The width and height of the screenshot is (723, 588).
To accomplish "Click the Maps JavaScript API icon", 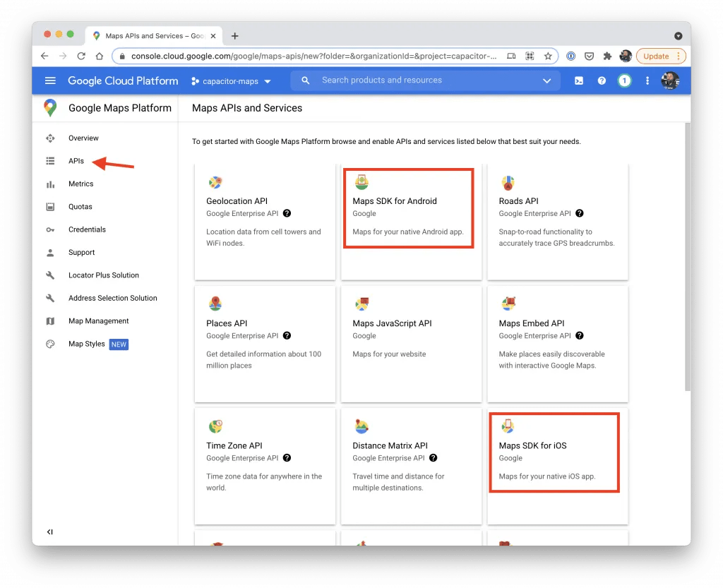I will click(361, 304).
